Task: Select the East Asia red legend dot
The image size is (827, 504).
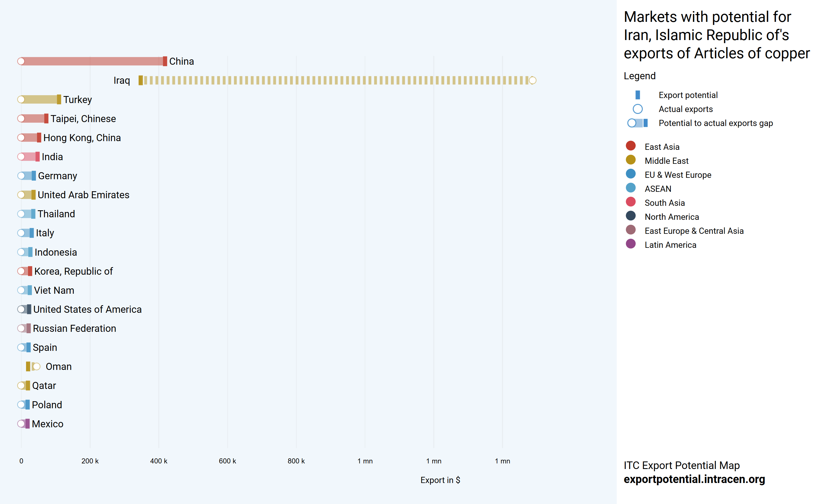Action: 631,146
